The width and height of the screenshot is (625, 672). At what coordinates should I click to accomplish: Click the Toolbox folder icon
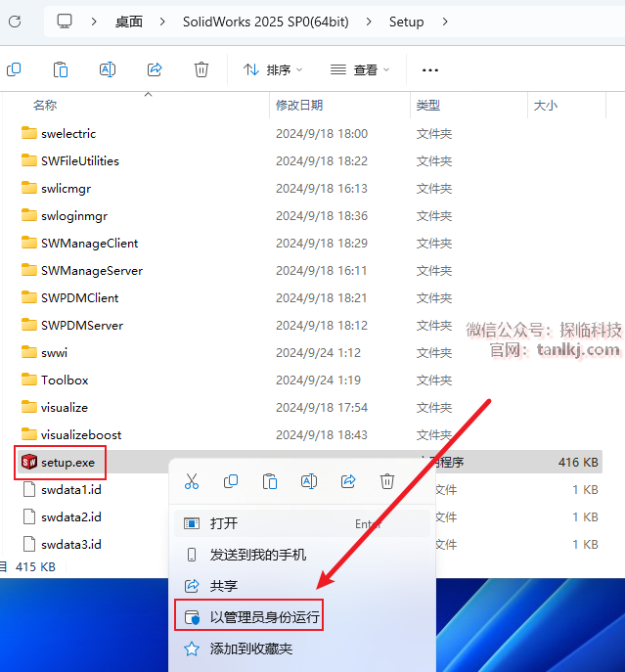[29, 380]
